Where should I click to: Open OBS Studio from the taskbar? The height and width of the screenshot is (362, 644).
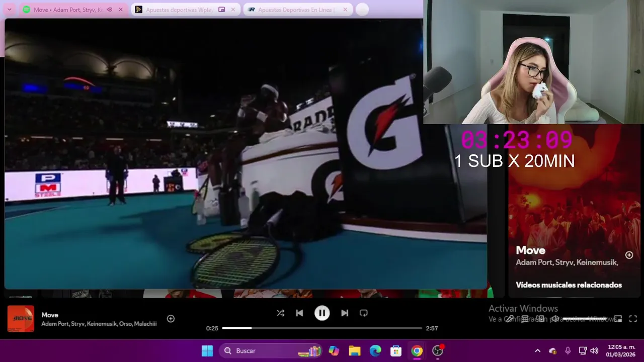pos(438,351)
